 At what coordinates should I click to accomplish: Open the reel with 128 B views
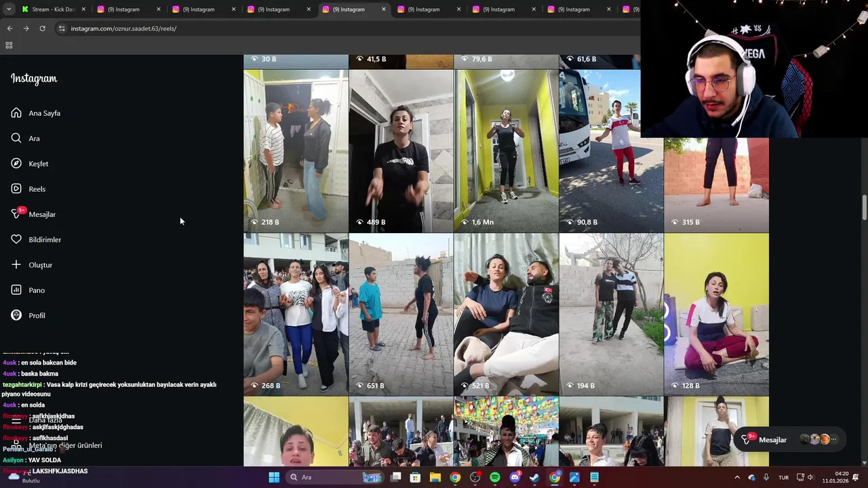[x=716, y=314]
